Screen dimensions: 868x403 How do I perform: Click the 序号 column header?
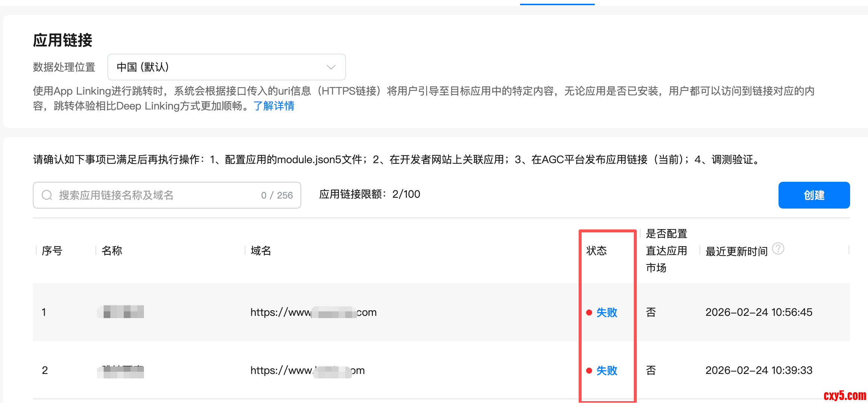click(52, 251)
